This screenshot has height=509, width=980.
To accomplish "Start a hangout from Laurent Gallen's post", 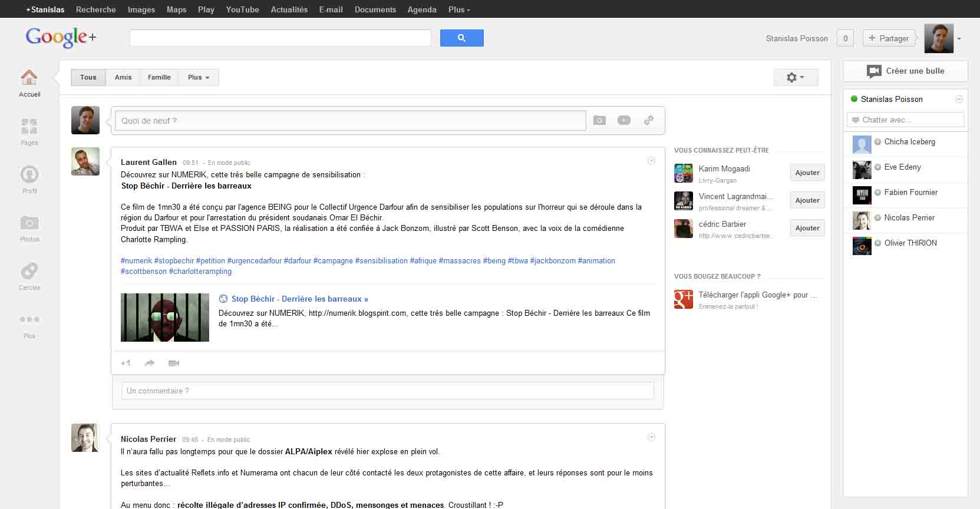I will 174,363.
